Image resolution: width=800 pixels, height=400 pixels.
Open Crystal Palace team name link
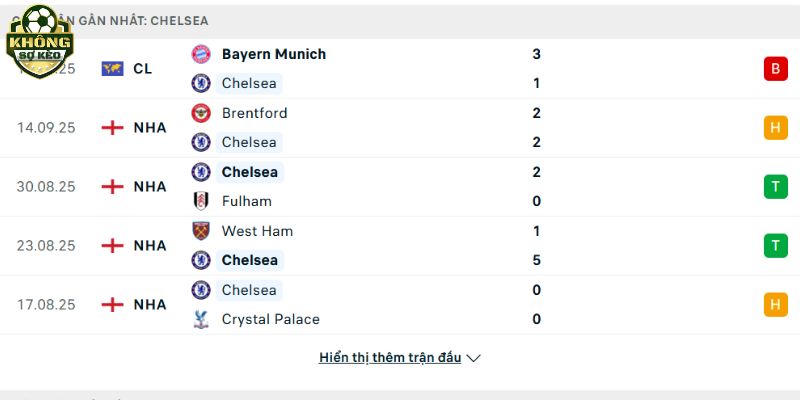(x=271, y=319)
